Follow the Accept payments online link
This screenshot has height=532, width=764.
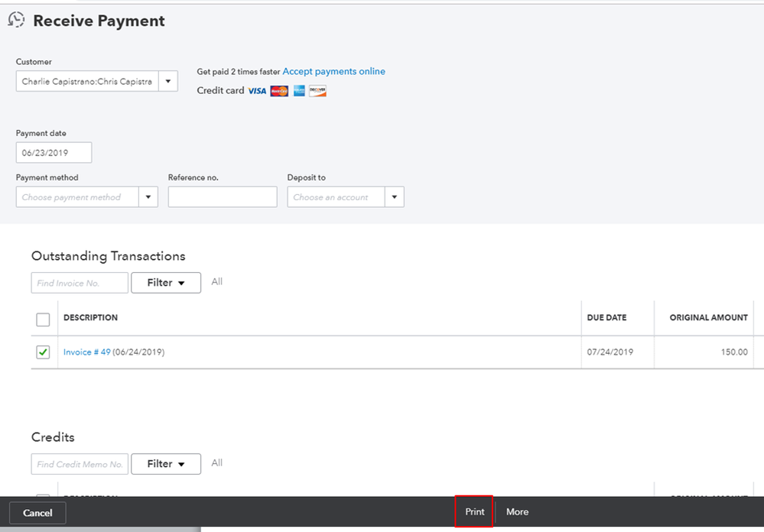tap(333, 71)
